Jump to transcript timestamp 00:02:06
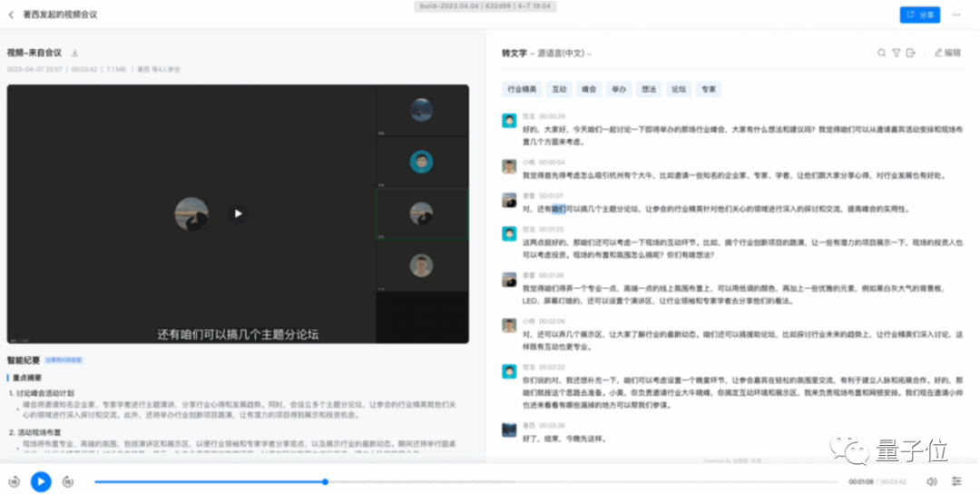980x494 pixels. pyautogui.click(x=552, y=321)
